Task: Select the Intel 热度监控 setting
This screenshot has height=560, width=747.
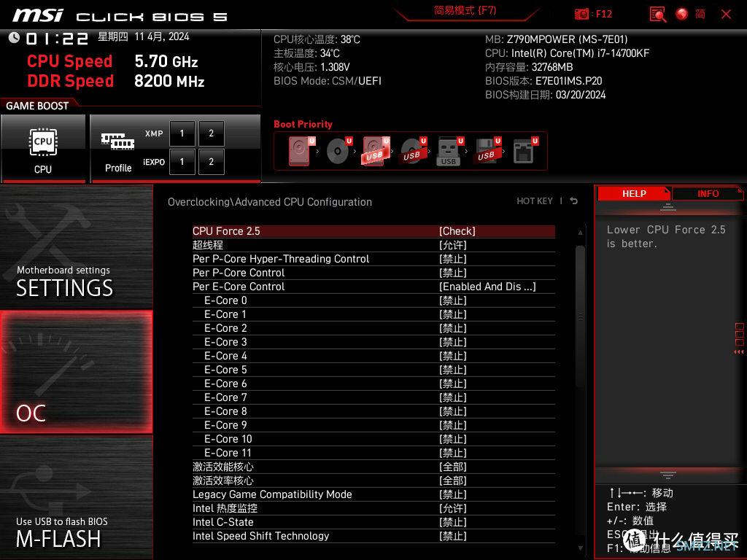Action: (373, 508)
